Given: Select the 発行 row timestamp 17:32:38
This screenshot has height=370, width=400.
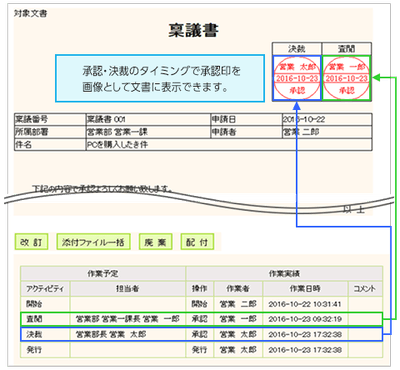Looking at the screenshot, I should [305, 350].
